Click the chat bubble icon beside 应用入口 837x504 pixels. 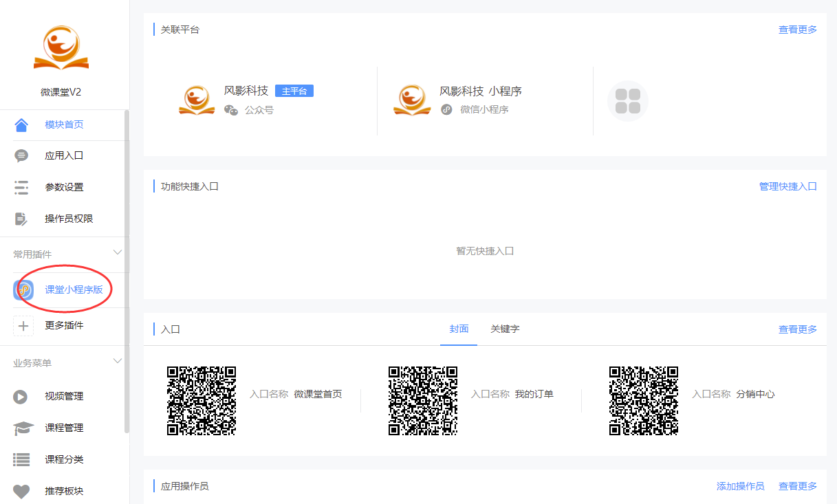click(21, 156)
